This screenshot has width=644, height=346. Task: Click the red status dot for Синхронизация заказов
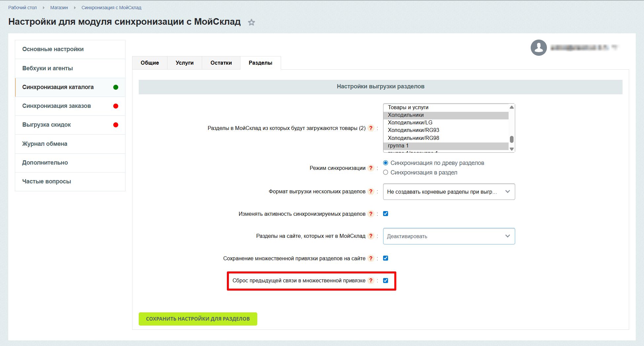pos(116,106)
